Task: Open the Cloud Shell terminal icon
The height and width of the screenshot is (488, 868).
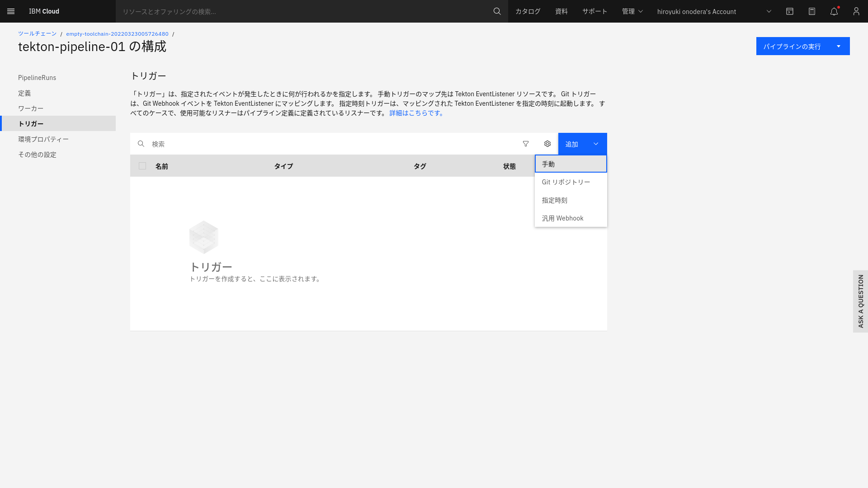Action: 790,11
